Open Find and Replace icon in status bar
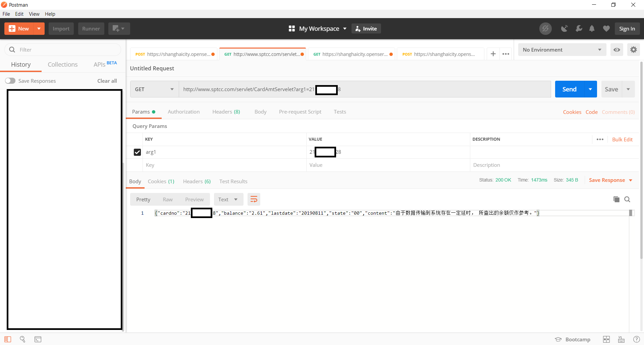 click(22, 339)
